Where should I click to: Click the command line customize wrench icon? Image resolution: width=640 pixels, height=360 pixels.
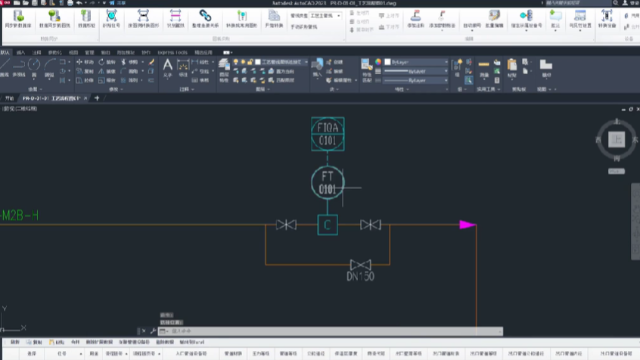[153, 331]
